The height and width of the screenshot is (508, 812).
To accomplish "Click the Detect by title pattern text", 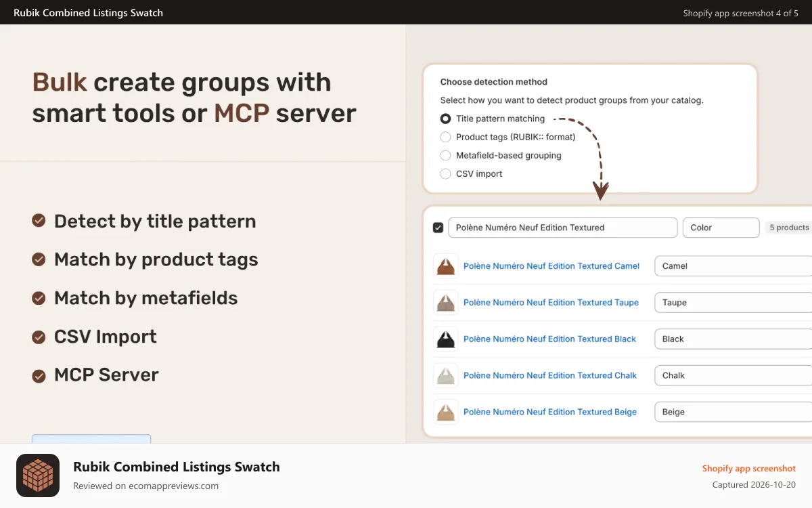I will (155, 221).
